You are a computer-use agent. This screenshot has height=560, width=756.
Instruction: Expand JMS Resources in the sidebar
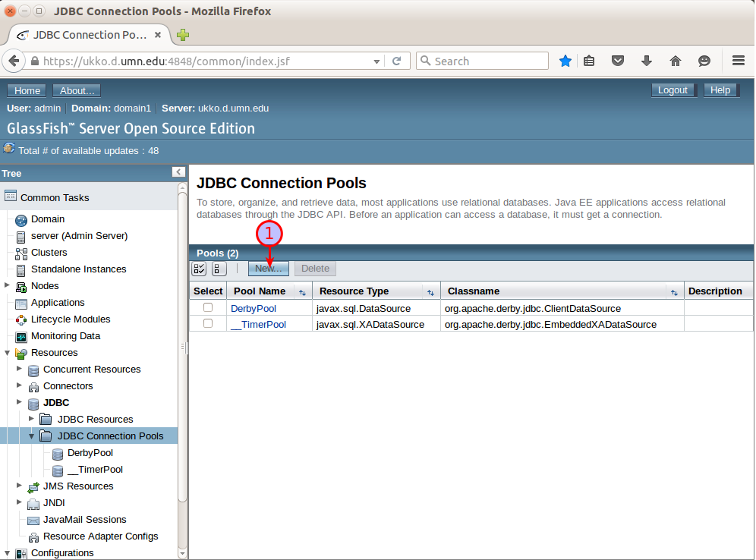tap(18, 486)
